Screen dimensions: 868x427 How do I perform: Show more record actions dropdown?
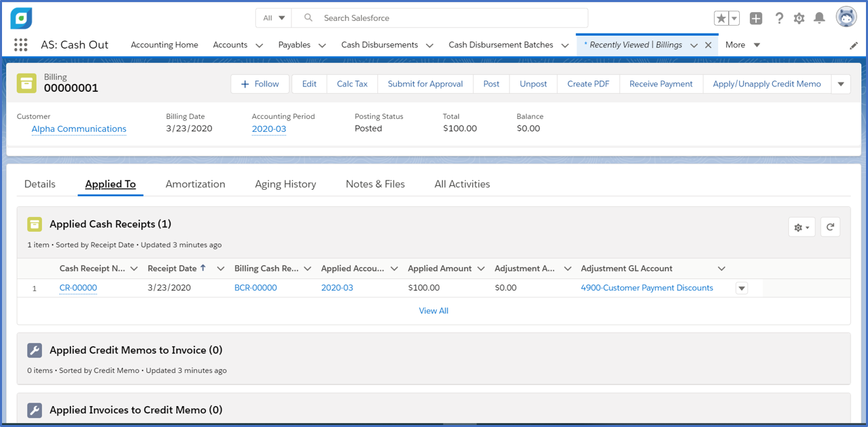[x=841, y=84]
